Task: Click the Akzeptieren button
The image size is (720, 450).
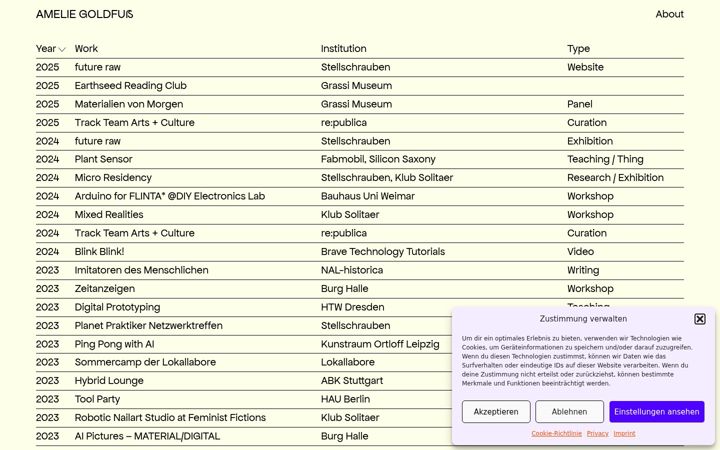Action: coord(496,411)
